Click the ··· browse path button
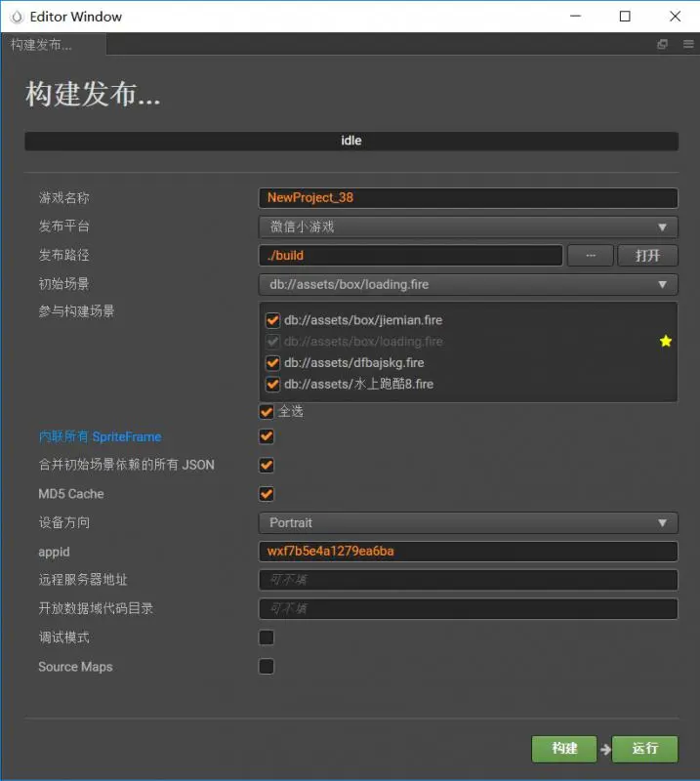The height and width of the screenshot is (781, 700). point(591,256)
